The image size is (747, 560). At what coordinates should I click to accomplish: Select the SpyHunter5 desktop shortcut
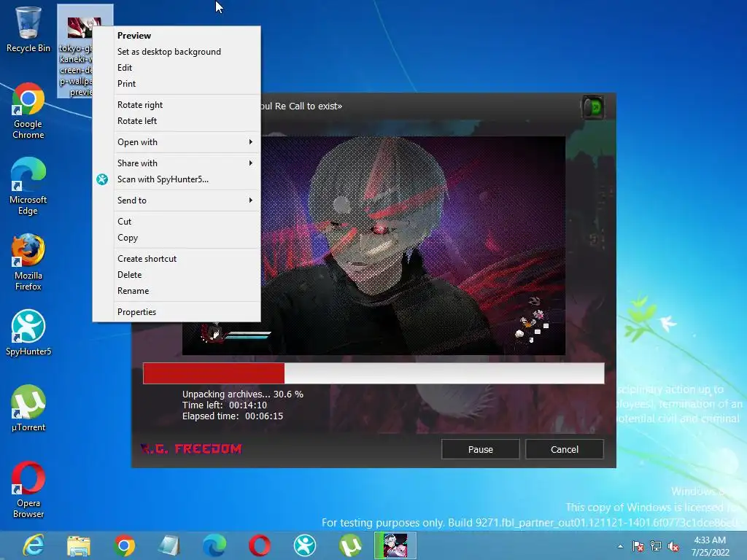pos(28,332)
